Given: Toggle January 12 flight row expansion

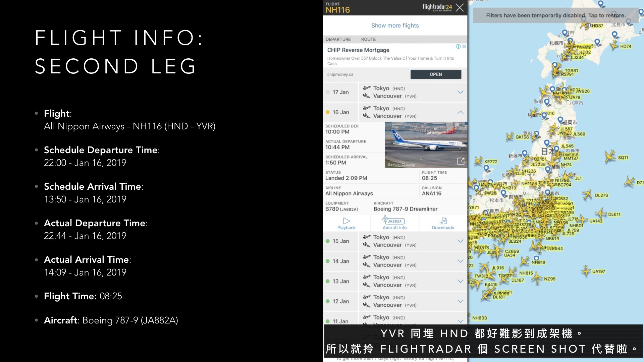Looking at the screenshot, I should tap(460, 301).
